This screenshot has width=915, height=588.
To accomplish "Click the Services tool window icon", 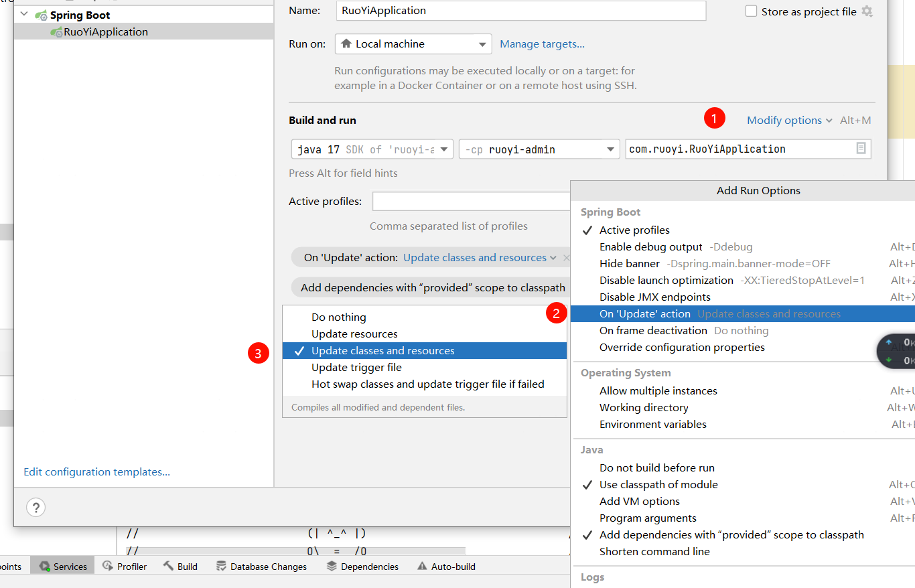I will tap(45, 567).
